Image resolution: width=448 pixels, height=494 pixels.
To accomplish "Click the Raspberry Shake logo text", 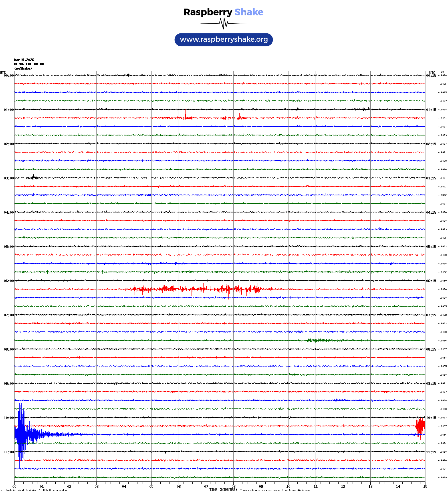I will coord(223,12).
